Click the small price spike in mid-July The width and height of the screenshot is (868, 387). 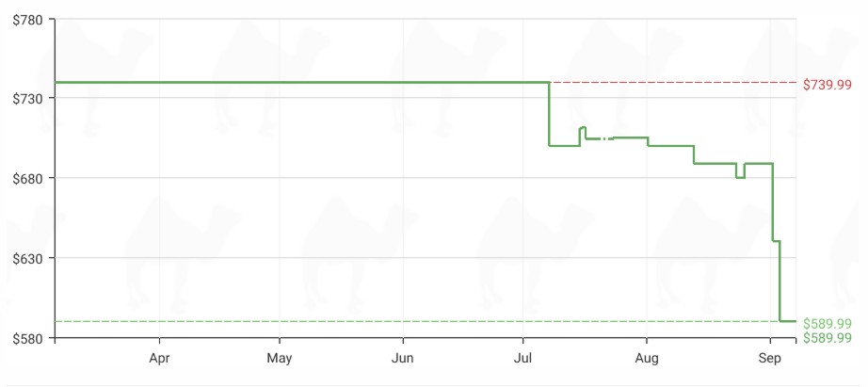tap(583, 131)
